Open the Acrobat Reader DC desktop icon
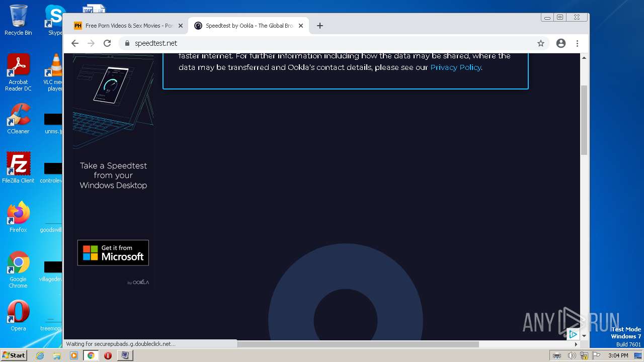The height and width of the screenshot is (362, 644). click(18, 72)
